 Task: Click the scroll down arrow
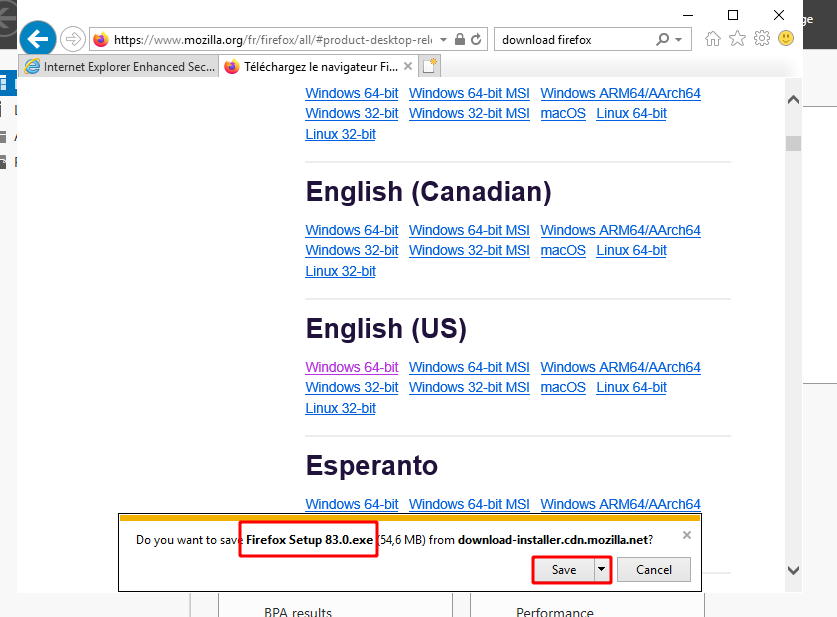(793, 570)
